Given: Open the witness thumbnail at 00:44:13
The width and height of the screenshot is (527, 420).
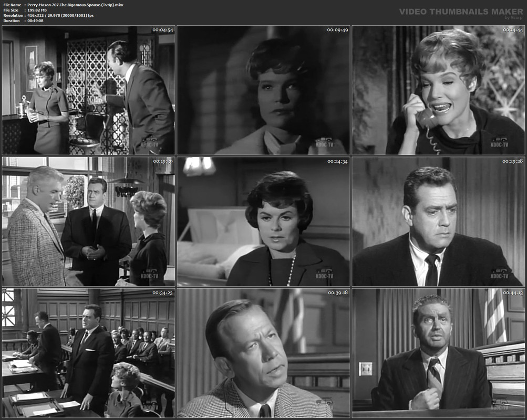Looking at the screenshot, I should (x=438, y=353).
